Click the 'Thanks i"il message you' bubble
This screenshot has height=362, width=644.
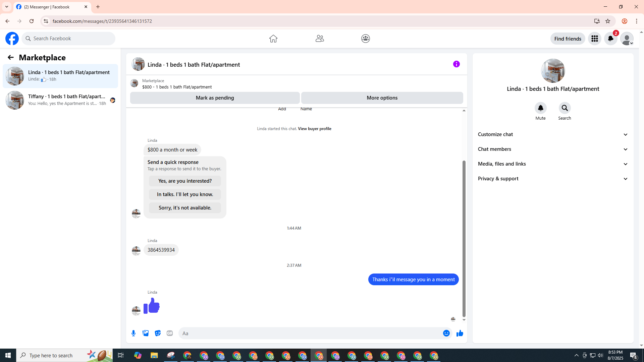(x=414, y=280)
